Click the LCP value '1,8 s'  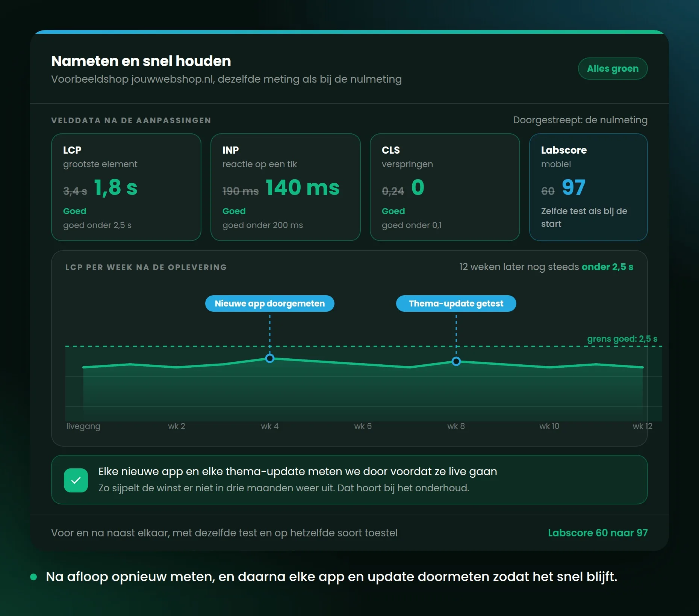pyautogui.click(x=115, y=187)
